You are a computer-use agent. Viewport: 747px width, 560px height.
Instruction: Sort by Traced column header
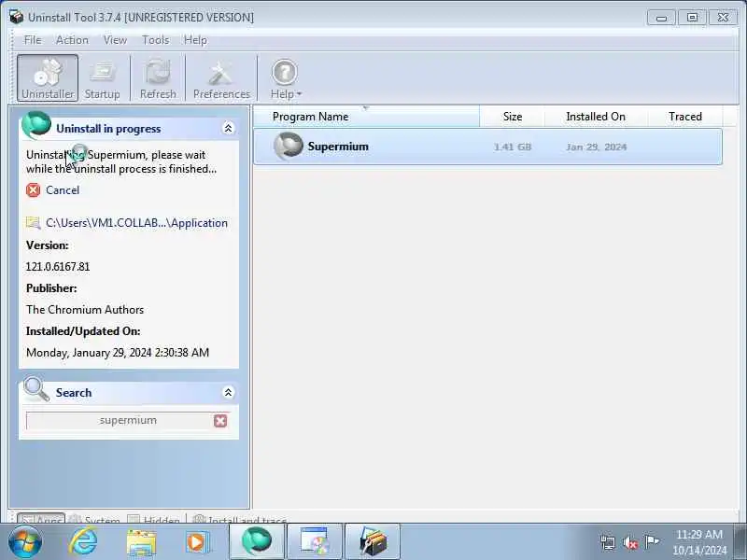685,116
